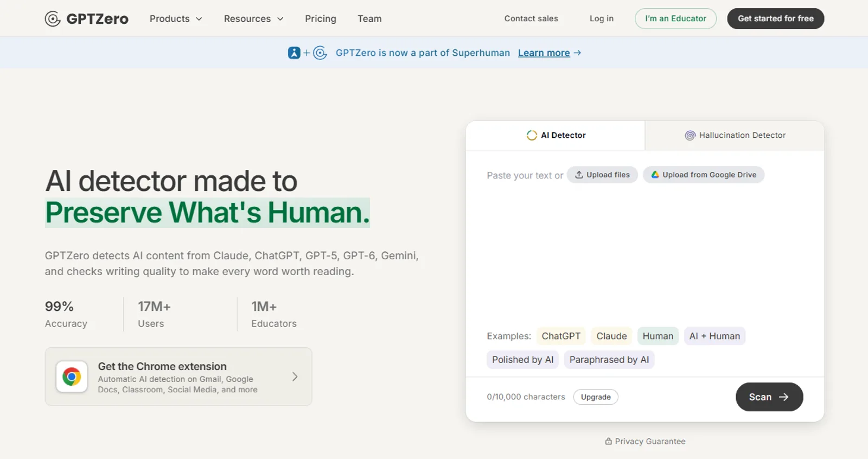Click the 99% Accuracy statistic

(x=66, y=314)
